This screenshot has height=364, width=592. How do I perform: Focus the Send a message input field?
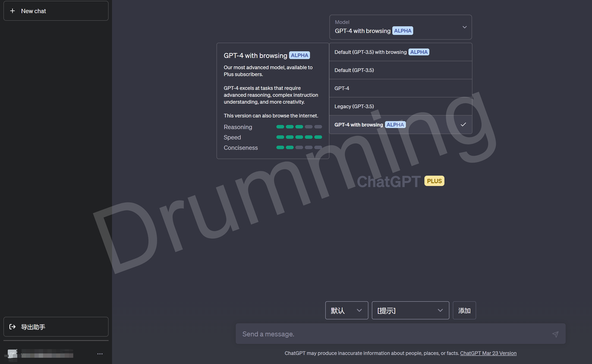[x=393, y=334]
